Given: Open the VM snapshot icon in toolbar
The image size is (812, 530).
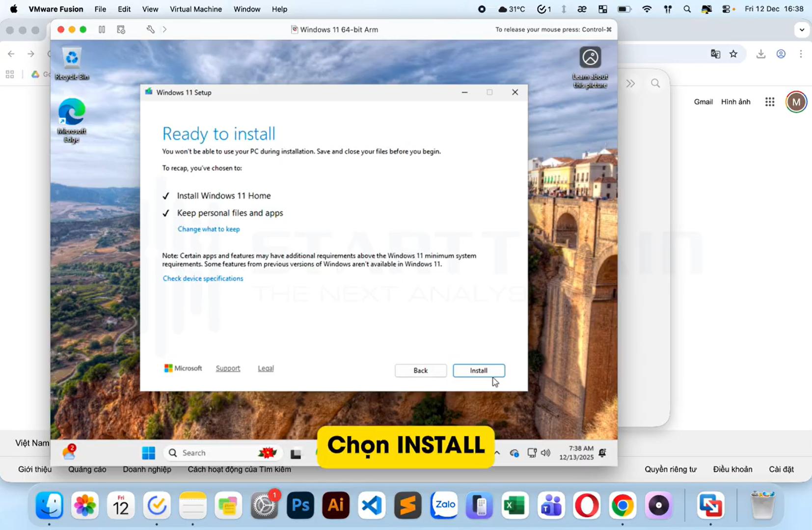Looking at the screenshot, I should (x=121, y=29).
